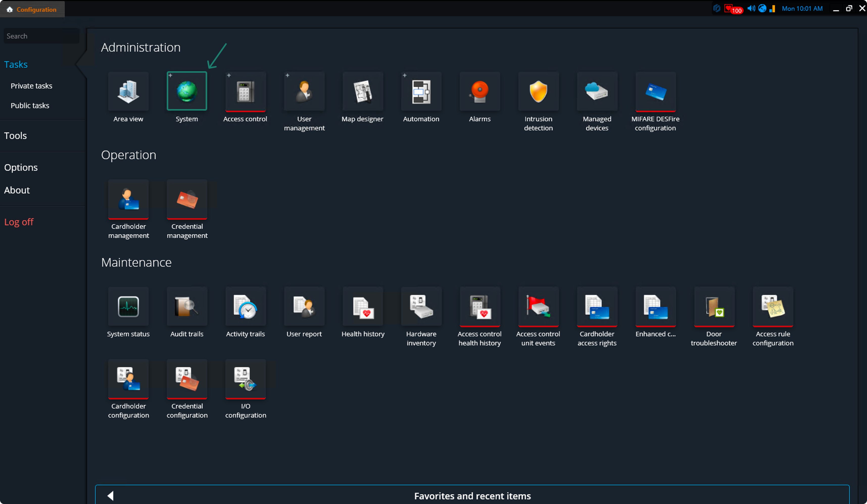The image size is (867, 504).
Task: Click the Search field in the sidebar
Action: (x=41, y=36)
